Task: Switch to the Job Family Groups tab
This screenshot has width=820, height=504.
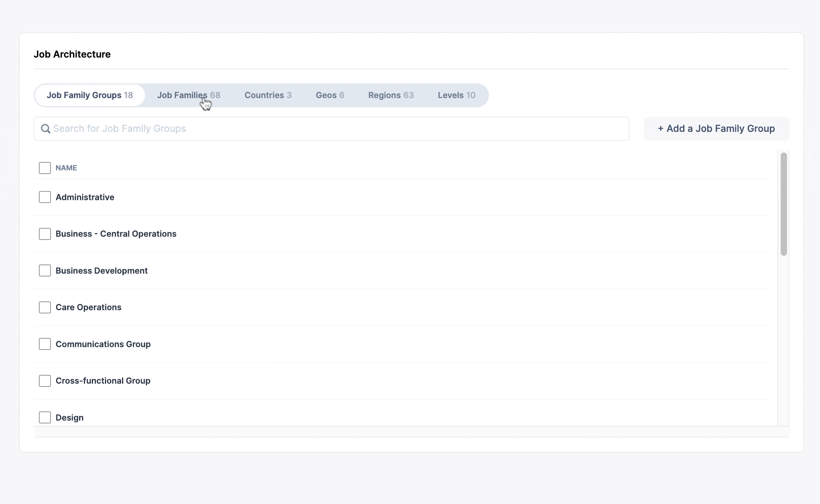Action: 90,95
